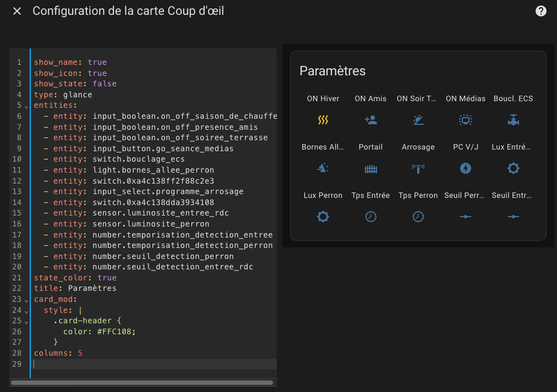Open the Seuil Perron slider icon
The image size is (557, 392).
pos(465,217)
